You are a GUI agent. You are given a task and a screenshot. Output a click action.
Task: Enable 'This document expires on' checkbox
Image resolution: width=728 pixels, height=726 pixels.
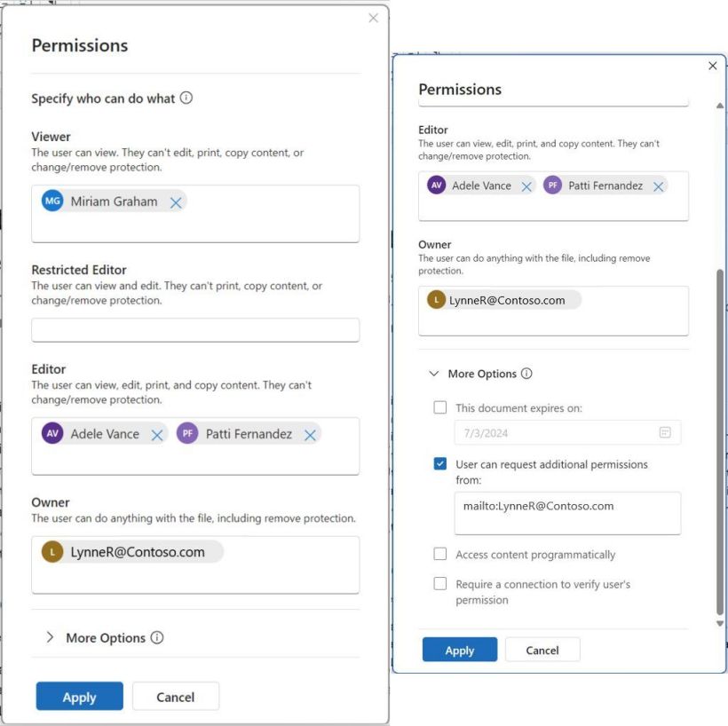(440, 408)
